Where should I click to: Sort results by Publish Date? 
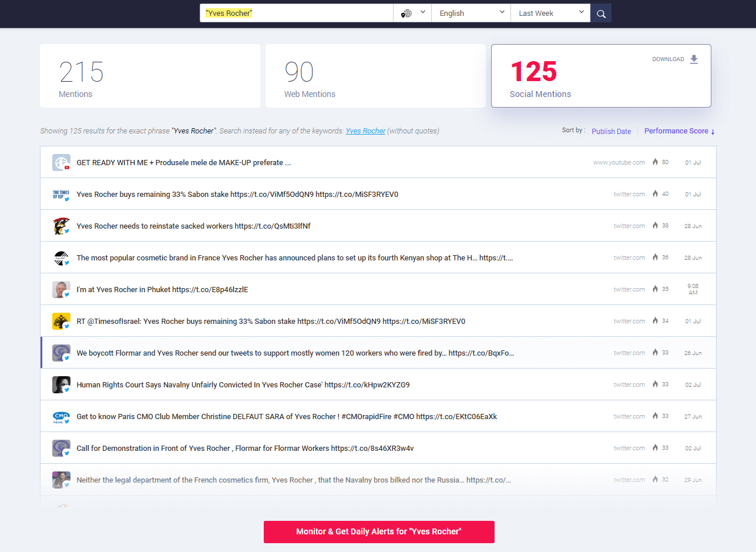611,131
